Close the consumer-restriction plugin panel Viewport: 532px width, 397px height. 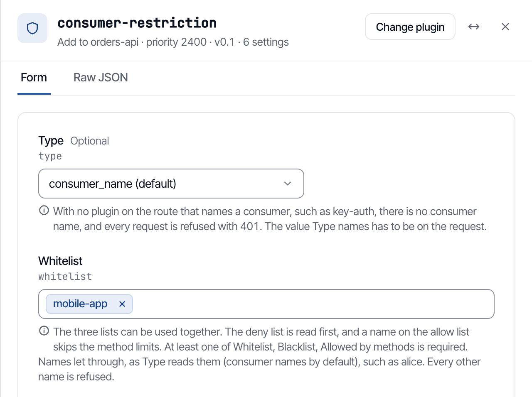tap(505, 27)
